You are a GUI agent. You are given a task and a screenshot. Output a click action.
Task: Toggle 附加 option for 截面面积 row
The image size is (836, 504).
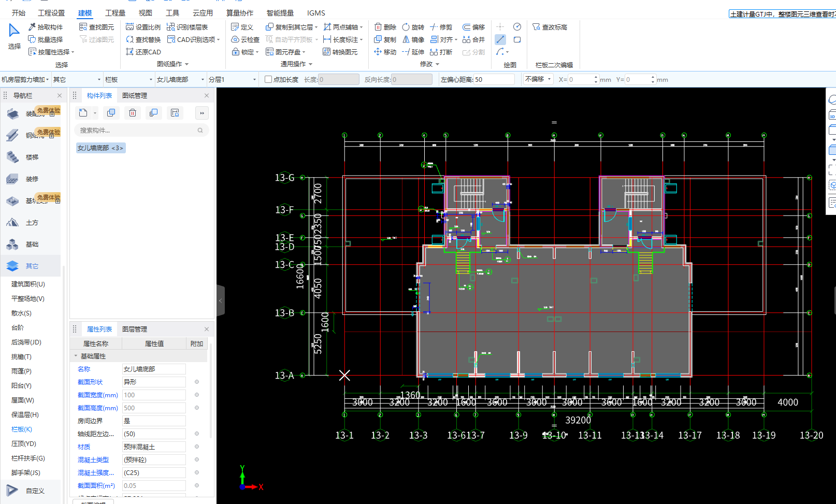pyautogui.click(x=197, y=485)
